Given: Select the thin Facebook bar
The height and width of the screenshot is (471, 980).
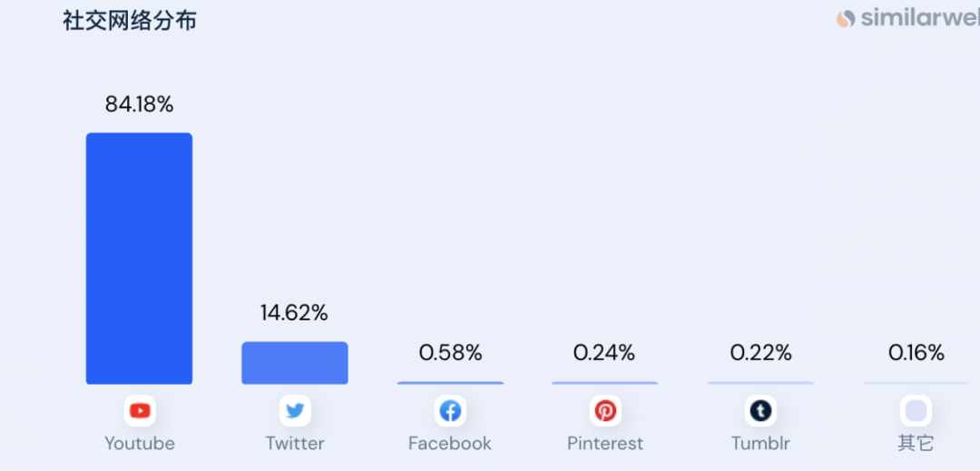Looking at the screenshot, I should (x=450, y=383).
